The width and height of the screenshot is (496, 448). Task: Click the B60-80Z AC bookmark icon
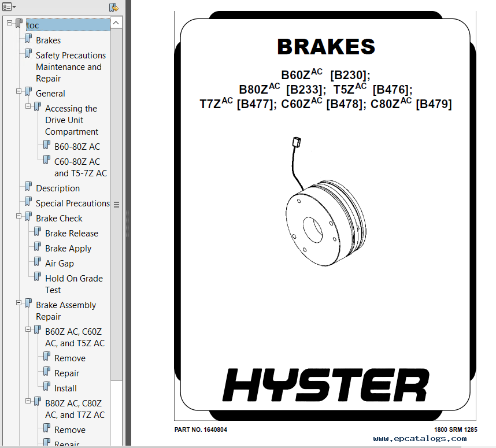pos(46,145)
